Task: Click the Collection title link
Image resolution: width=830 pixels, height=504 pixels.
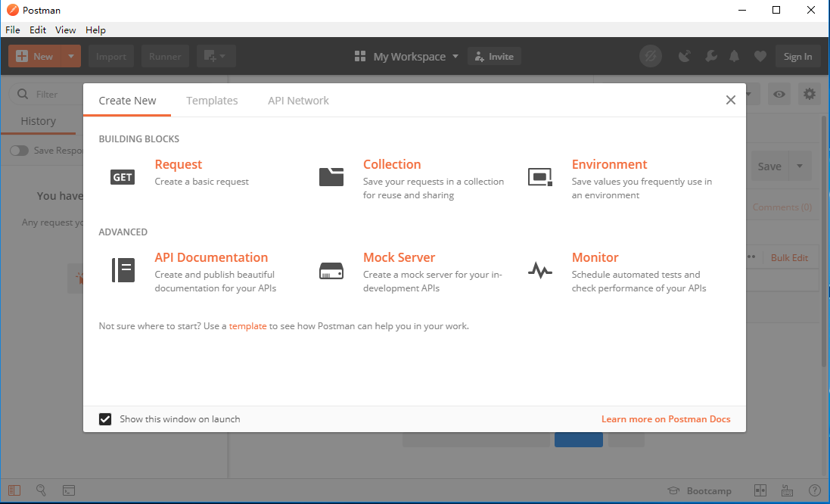Action: point(392,165)
